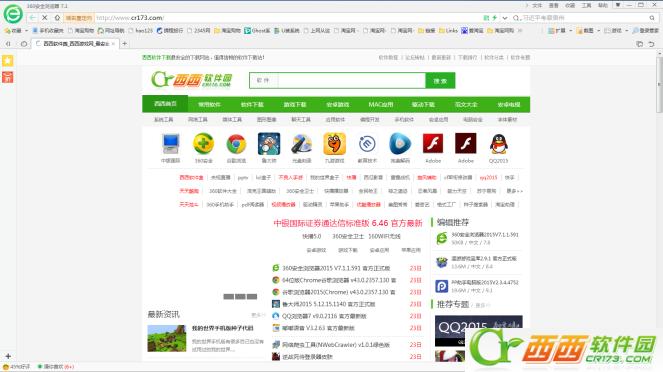Open the address bar dropdown arrow
Image resolution: width=663 pixels, height=372 pixels.
coord(504,18)
